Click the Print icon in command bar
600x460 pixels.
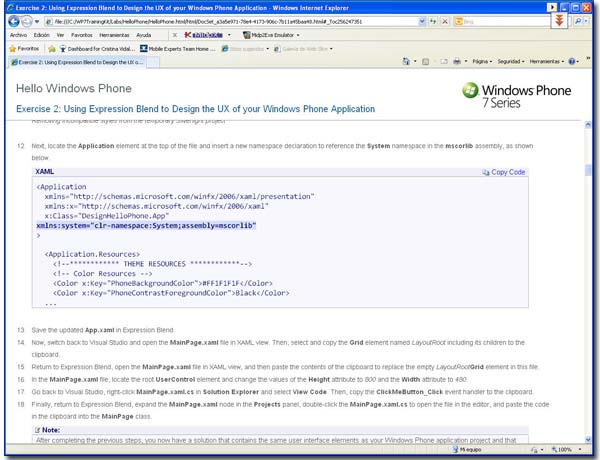point(457,61)
